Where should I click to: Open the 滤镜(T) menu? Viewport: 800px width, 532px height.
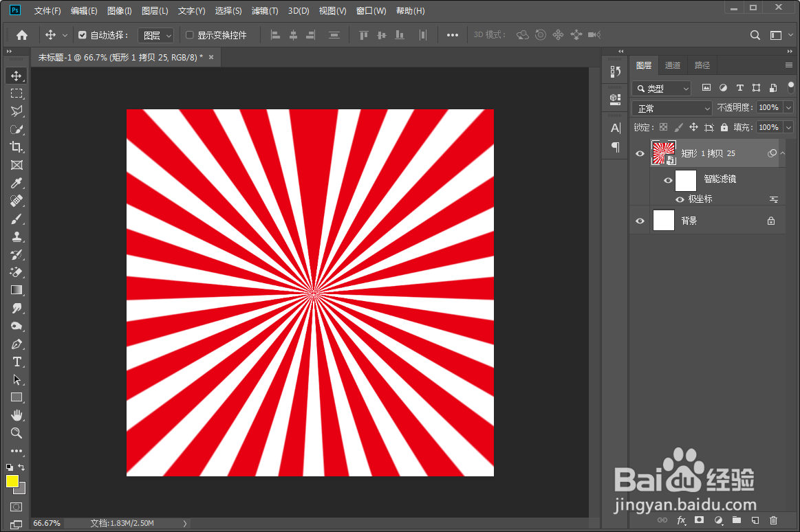[265, 11]
